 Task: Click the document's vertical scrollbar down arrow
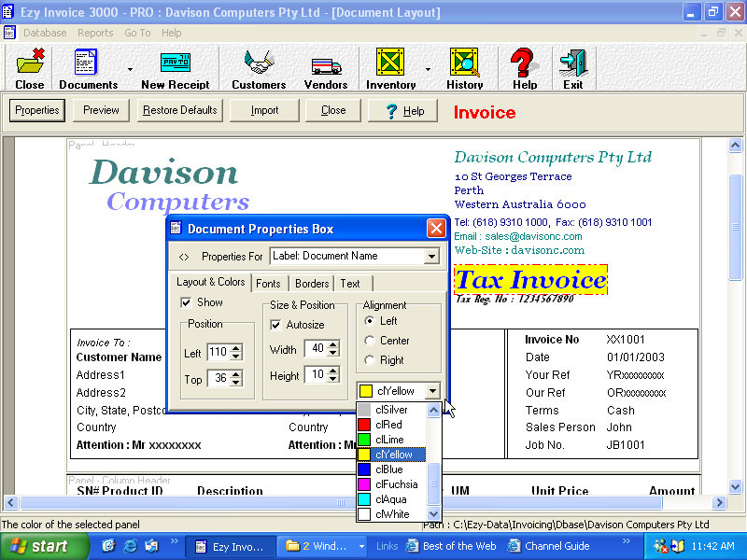click(735, 486)
